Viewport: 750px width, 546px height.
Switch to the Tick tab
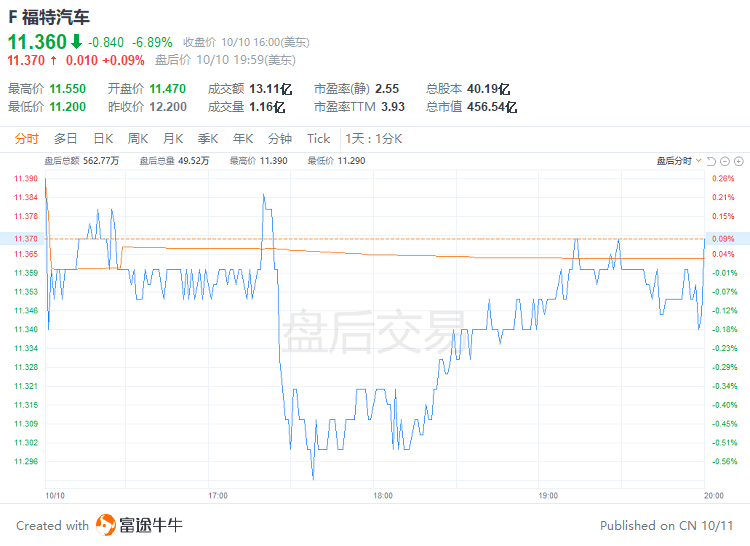[319, 139]
